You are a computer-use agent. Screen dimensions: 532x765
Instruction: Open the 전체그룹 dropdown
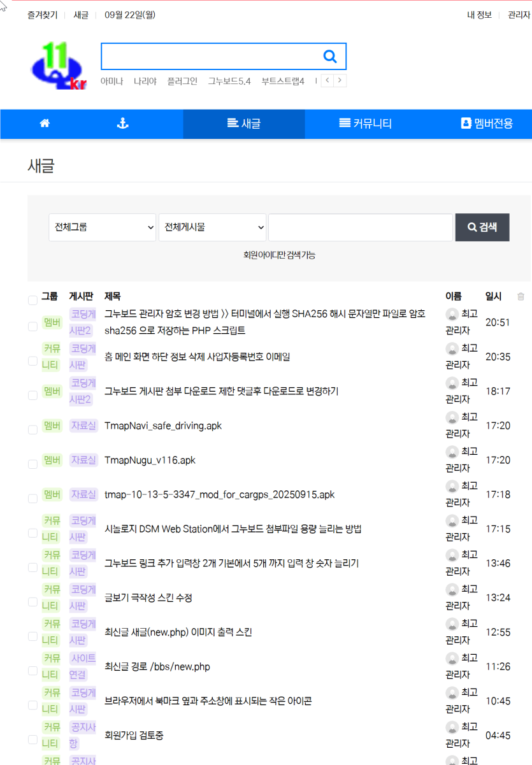click(x=103, y=227)
